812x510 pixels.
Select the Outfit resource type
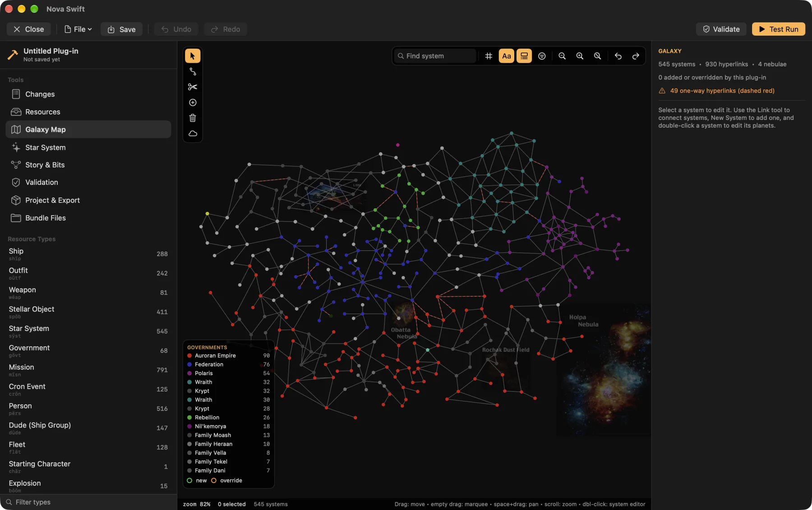pos(88,273)
